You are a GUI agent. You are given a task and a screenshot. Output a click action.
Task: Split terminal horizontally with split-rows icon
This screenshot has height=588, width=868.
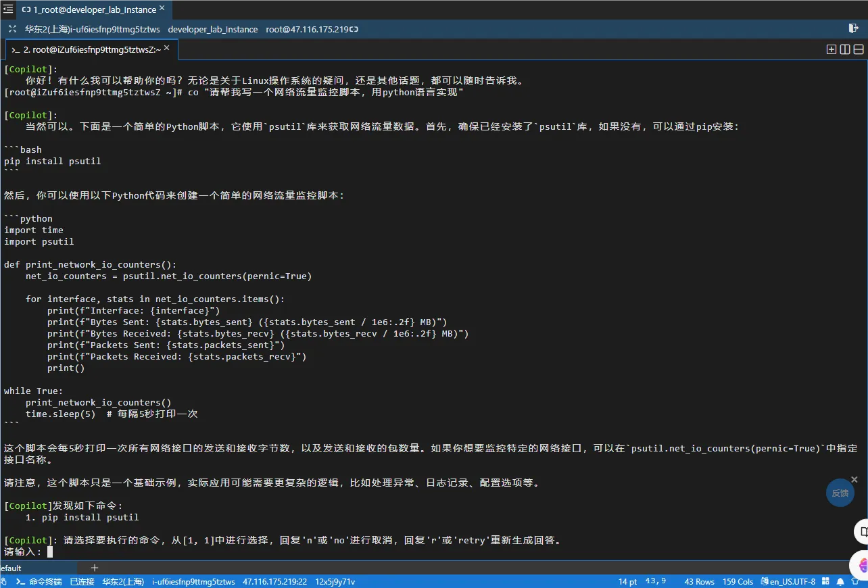[x=859, y=49]
